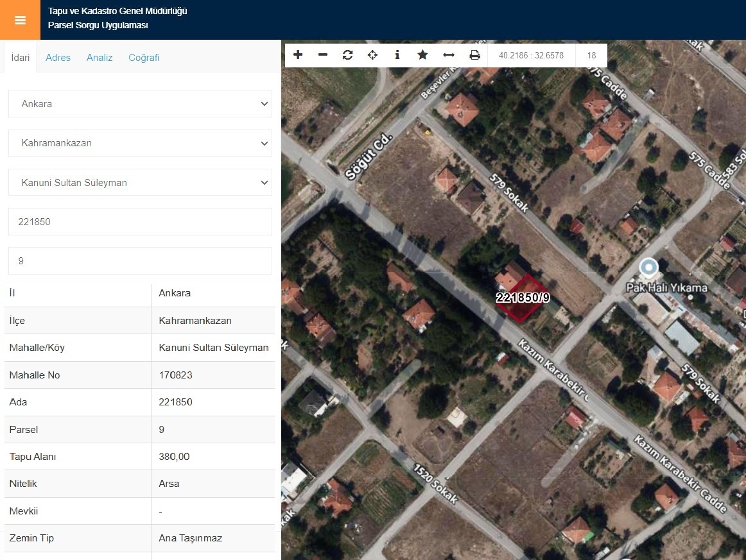The image size is (746, 560).
Task: Click the Pak Halı Yıkama map marker
Action: point(649,266)
